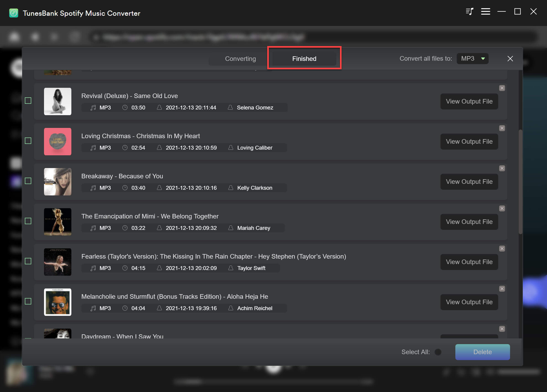This screenshot has height=392, width=547.
Task: Click the calendar timestamp icon on Hey Stephen
Action: (159, 268)
